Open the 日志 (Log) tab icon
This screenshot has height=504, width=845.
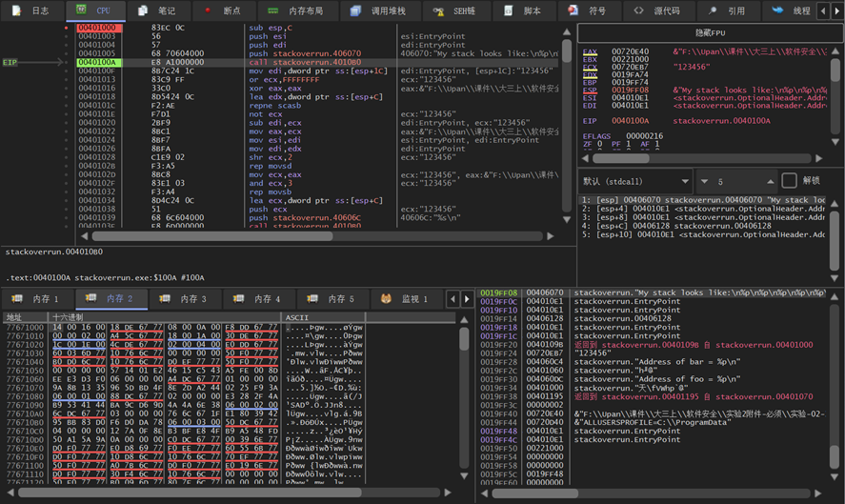tap(16, 10)
